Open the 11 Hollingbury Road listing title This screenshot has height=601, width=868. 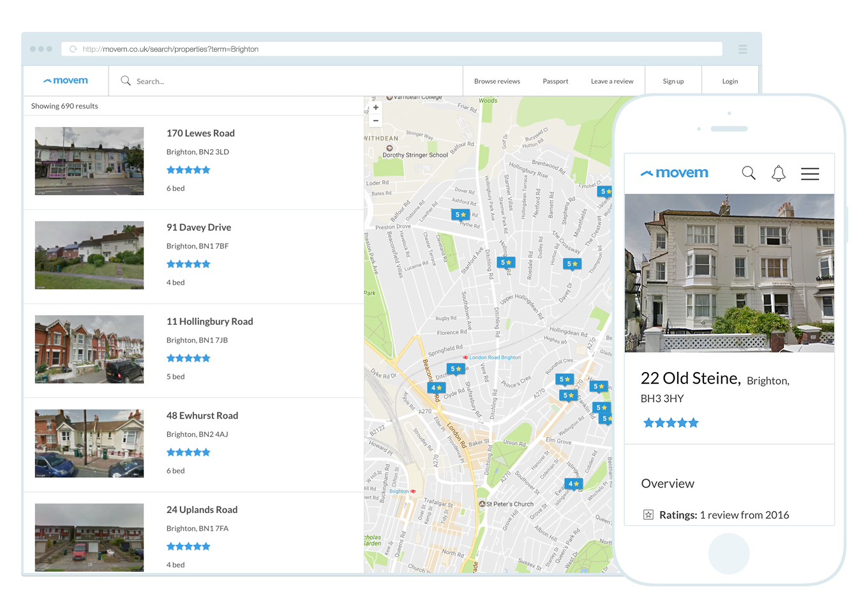click(x=209, y=322)
